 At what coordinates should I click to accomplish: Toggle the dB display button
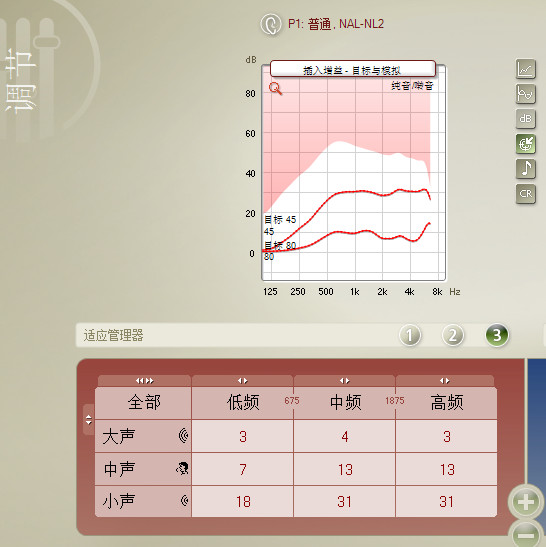(525, 119)
